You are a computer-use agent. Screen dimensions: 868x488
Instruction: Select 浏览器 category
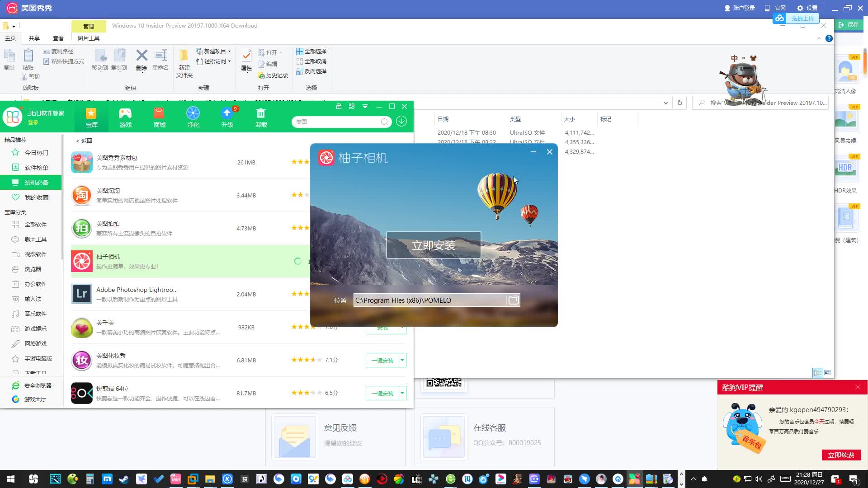coord(31,269)
